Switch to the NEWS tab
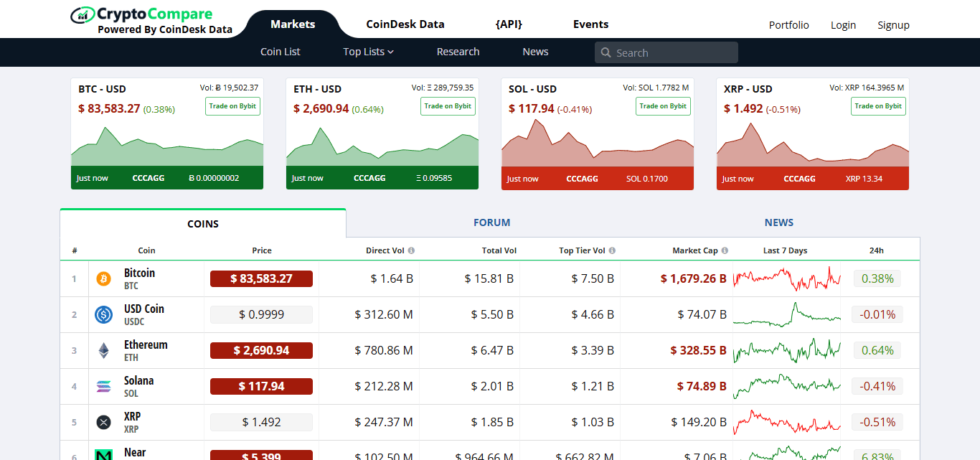 778,222
